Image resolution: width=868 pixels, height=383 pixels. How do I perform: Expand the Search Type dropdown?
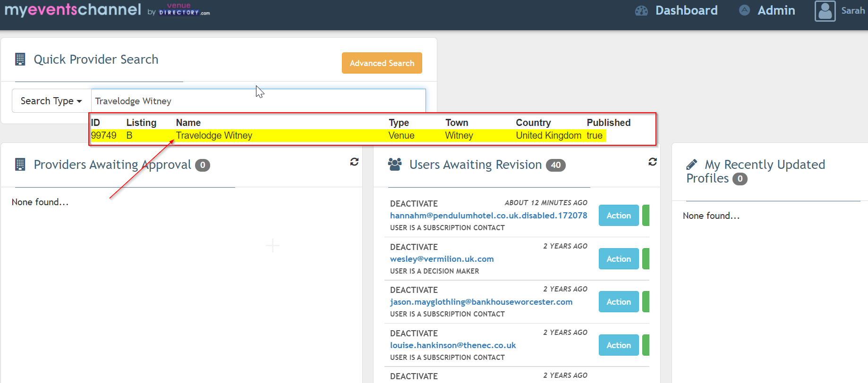pos(51,101)
